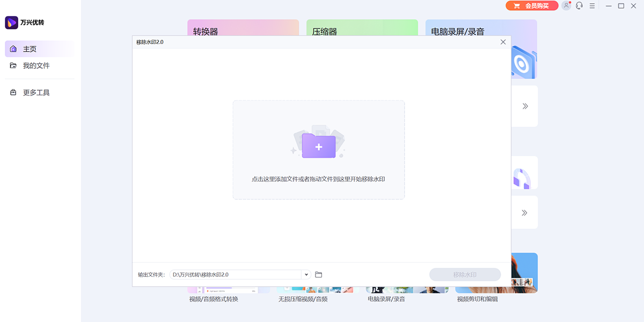Click the output folder path field
The width and height of the screenshot is (644, 322).
tap(236, 275)
